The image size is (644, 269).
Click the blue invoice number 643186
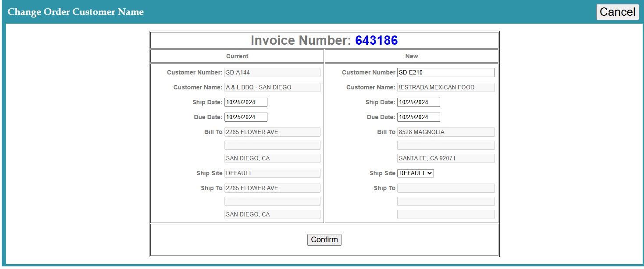click(x=376, y=40)
